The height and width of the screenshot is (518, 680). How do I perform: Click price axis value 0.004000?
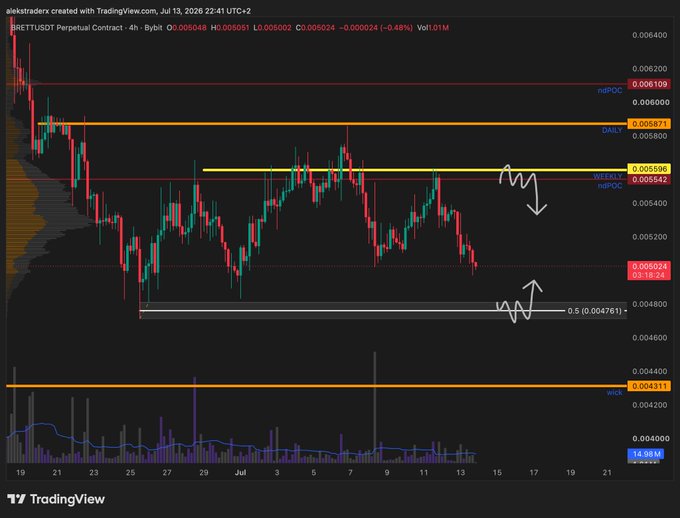[x=651, y=439]
